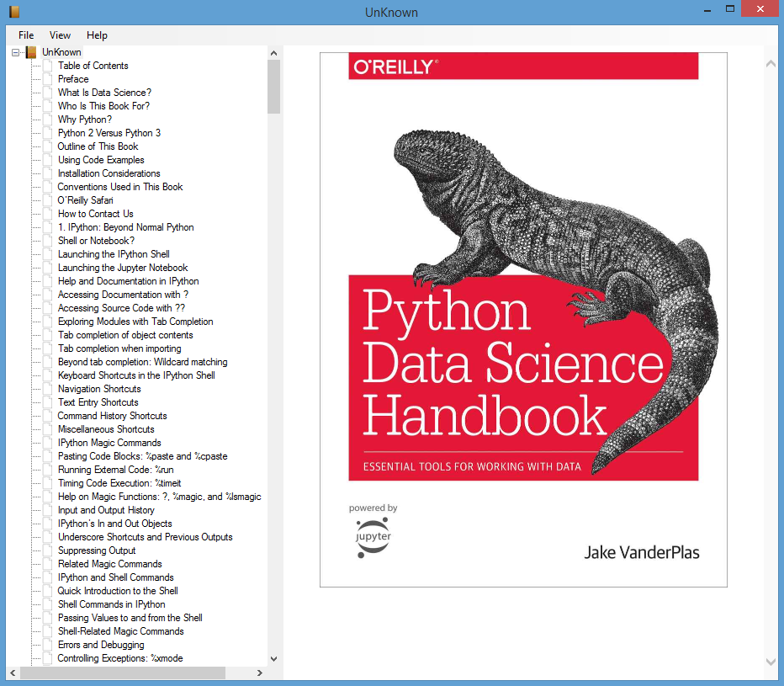Screen dimensions: 784x686
Task: Open the View menu
Action: coord(60,35)
